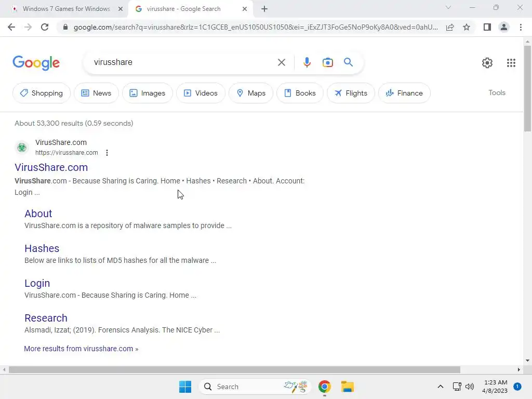The height and width of the screenshot is (399, 532).
Task: Filter results by News
Action: [96, 93]
